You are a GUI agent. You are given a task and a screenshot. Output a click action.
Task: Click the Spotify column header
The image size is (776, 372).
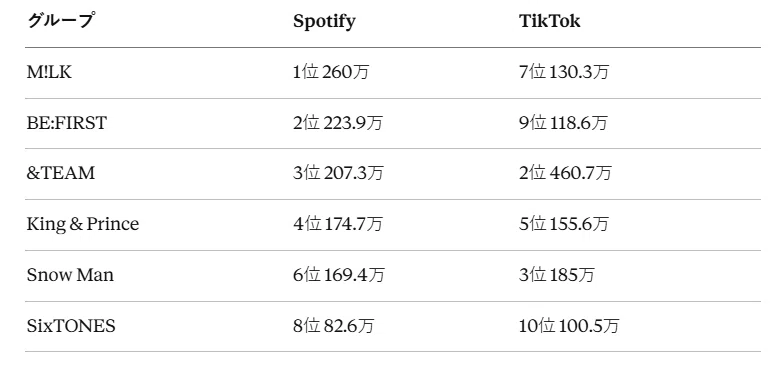(x=324, y=22)
